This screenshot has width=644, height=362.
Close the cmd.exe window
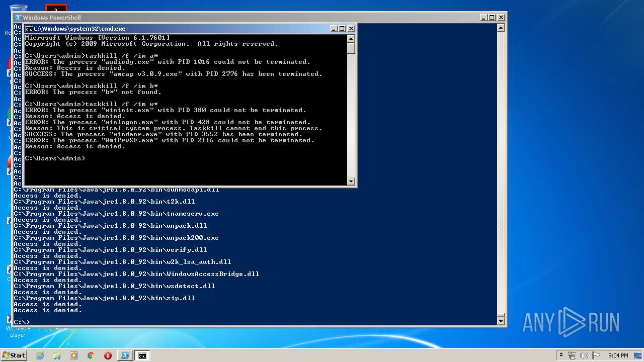(351, 29)
